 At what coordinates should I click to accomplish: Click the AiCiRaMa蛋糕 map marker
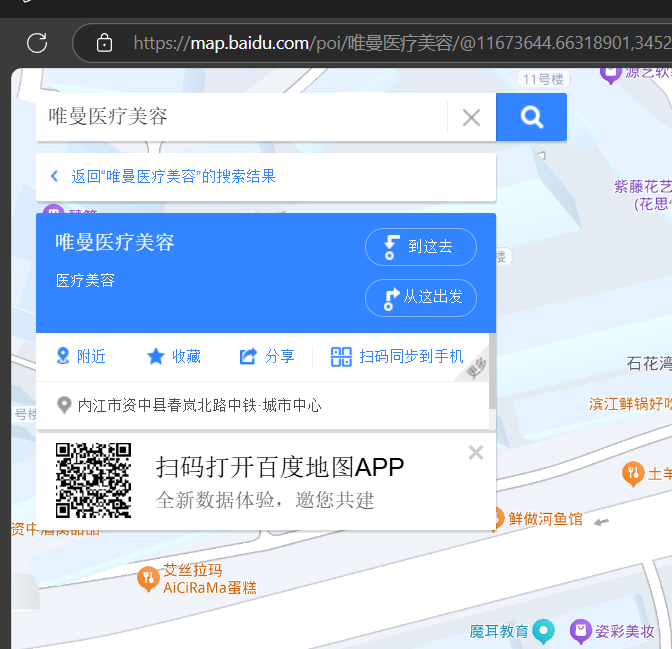tap(148, 577)
